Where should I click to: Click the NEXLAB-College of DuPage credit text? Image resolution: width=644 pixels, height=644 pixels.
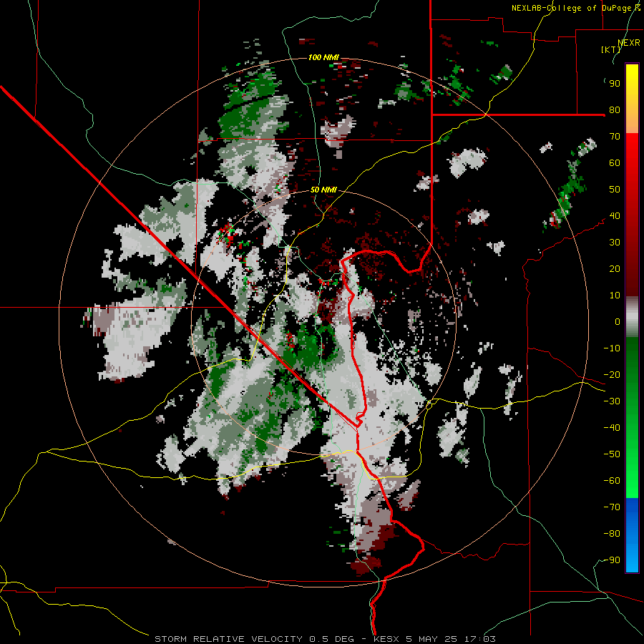click(x=576, y=8)
